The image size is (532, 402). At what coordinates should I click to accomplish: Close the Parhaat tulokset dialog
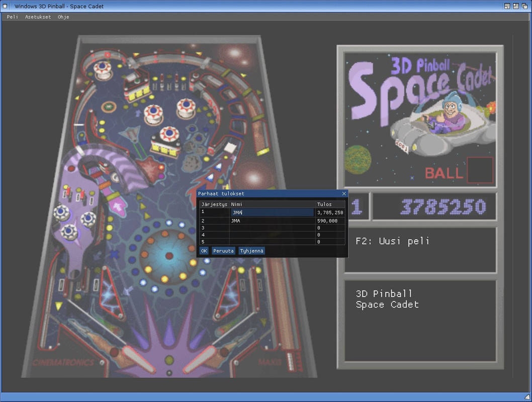point(344,193)
